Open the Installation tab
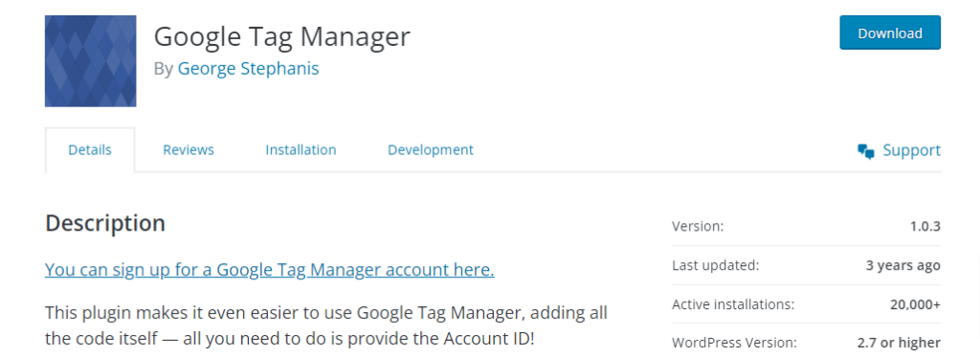The height and width of the screenshot is (357, 980). tap(301, 150)
